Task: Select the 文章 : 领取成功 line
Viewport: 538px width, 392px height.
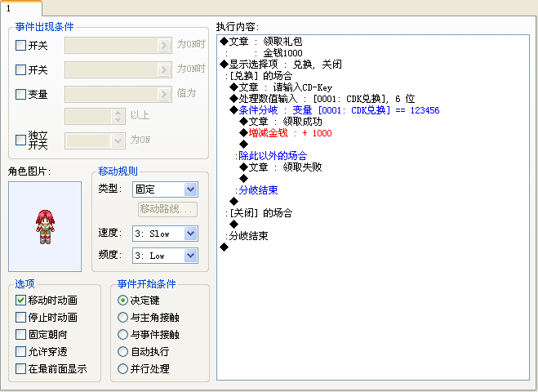Action: [x=281, y=122]
